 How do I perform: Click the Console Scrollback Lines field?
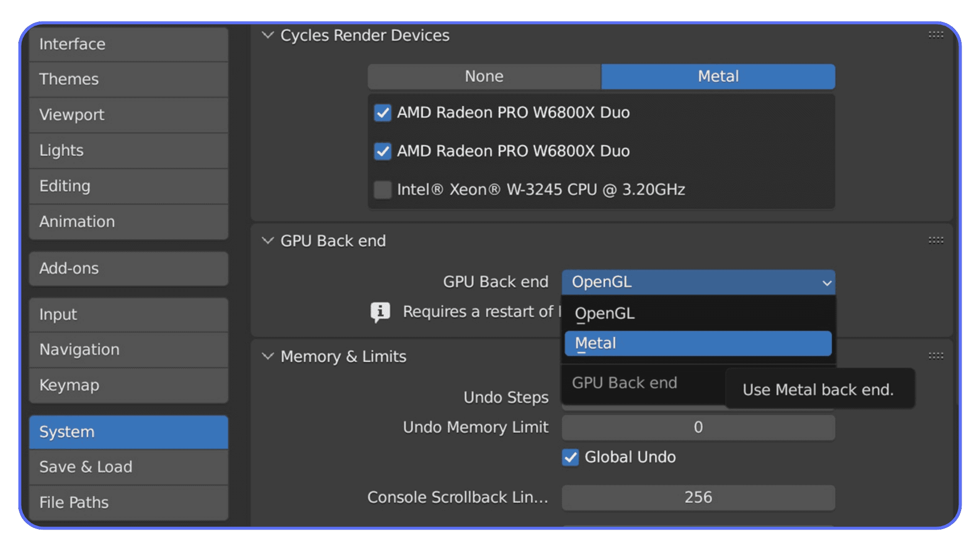pyautogui.click(x=698, y=497)
